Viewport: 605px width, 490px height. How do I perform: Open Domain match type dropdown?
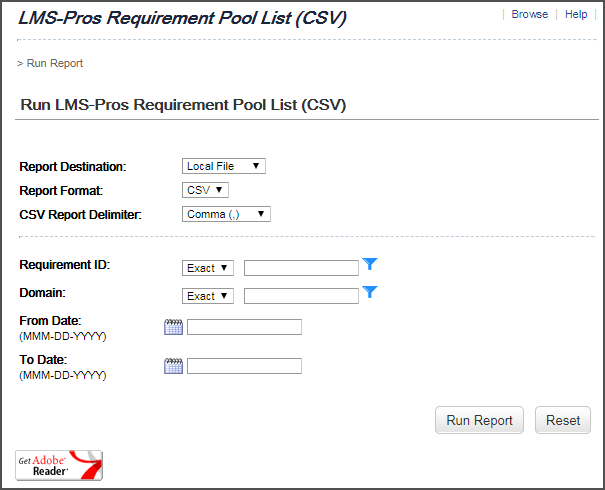[208, 296]
